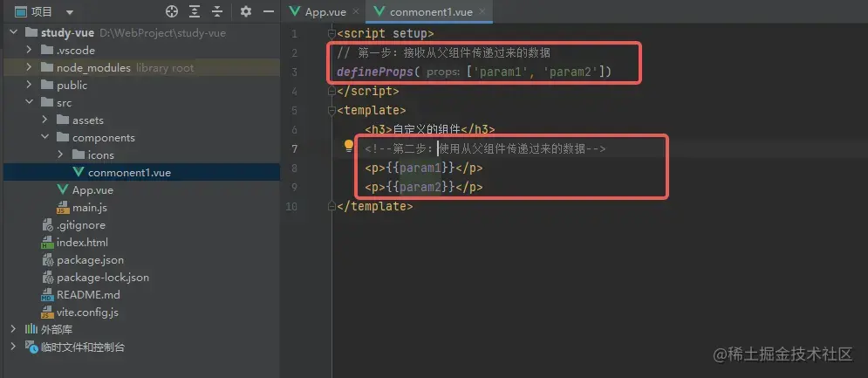
Task: Expand the icons folder
Action: [x=60, y=155]
